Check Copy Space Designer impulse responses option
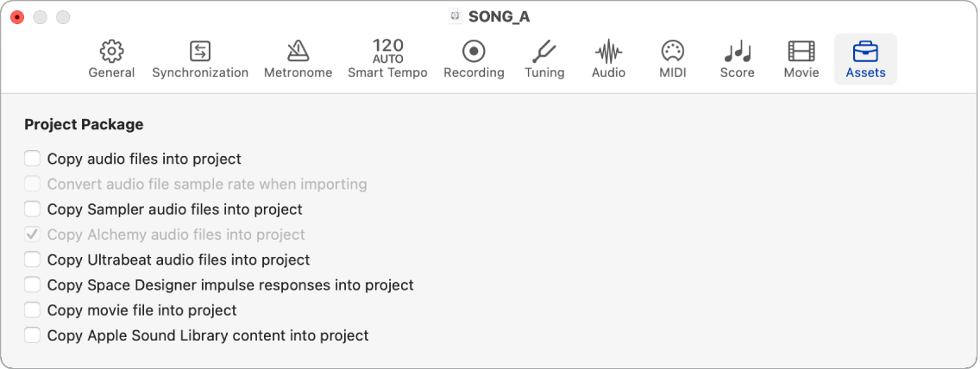Viewport: 980px width, 369px height. coord(33,285)
